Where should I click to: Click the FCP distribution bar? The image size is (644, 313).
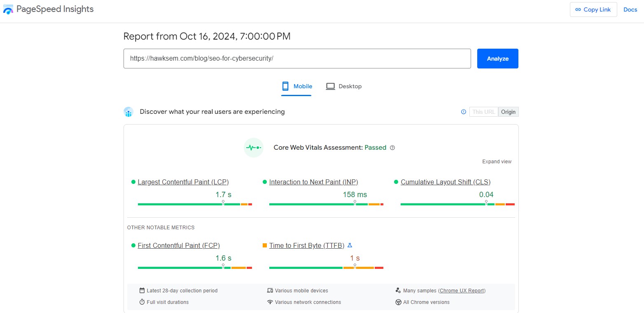[x=195, y=268]
